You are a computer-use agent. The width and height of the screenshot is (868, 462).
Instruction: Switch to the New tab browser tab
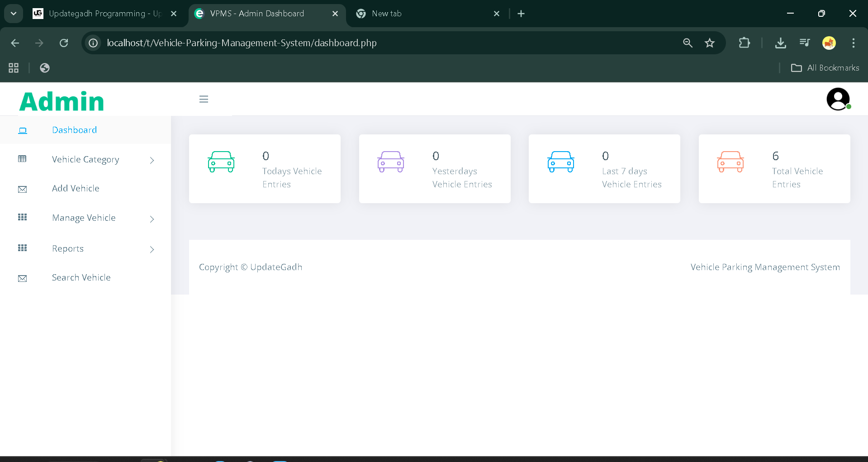pos(425,14)
